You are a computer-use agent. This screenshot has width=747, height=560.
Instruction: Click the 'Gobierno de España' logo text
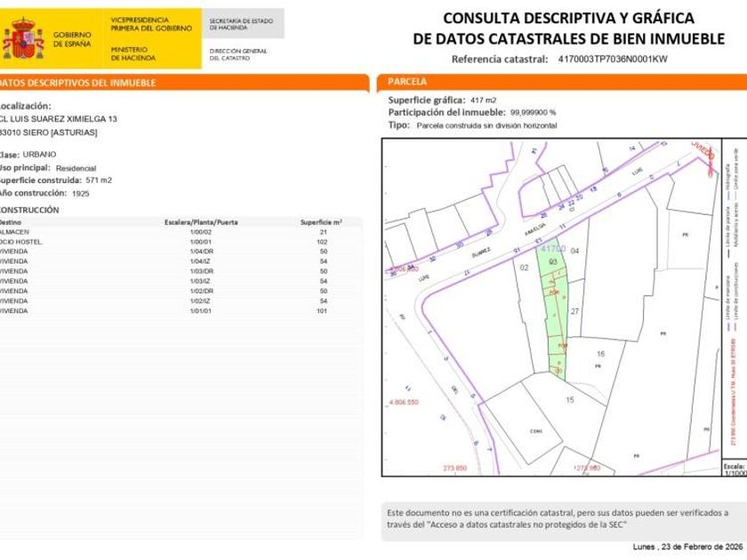(72, 39)
